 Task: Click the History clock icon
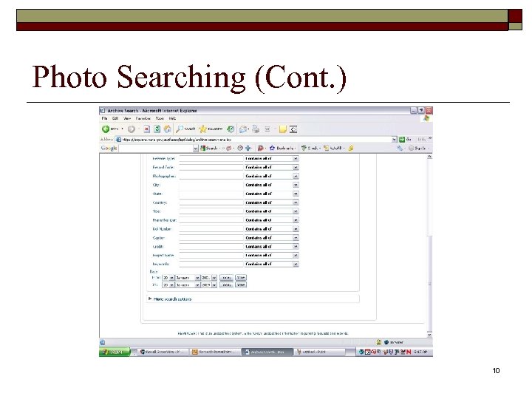click(x=231, y=129)
